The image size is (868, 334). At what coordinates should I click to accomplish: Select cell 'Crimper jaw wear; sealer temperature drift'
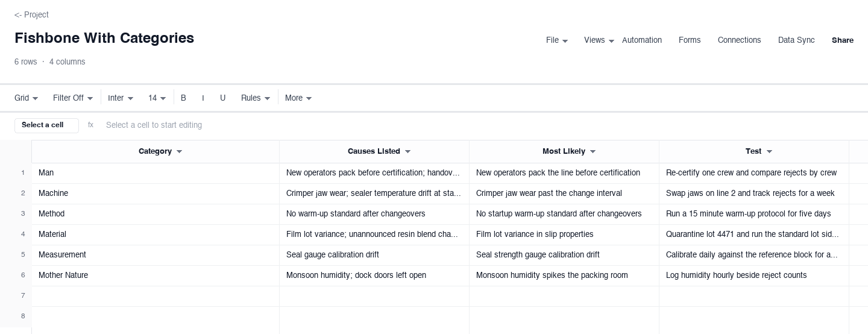point(374,194)
